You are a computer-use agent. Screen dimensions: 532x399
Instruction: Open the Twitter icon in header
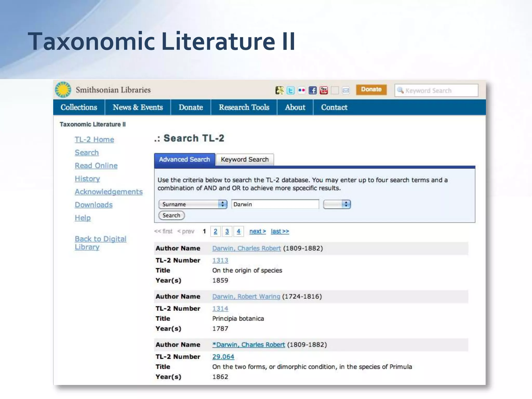(290, 90)
